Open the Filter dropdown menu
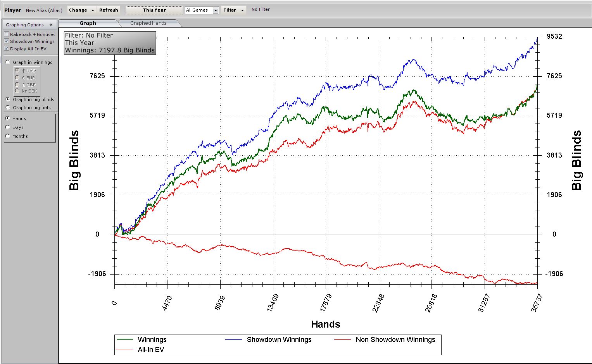 point(233,10)
